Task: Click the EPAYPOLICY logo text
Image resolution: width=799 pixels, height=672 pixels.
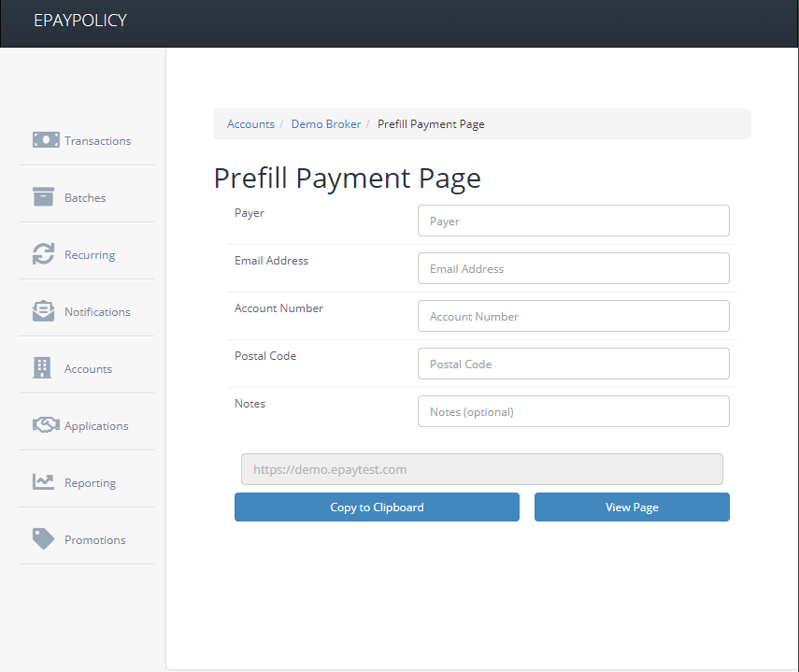Action: pos(80,21)
